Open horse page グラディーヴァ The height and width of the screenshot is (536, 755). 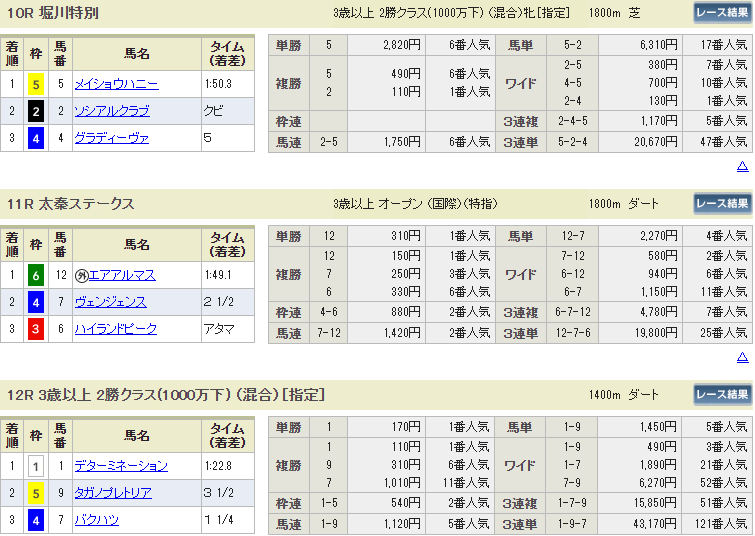(x=112, y=138)
